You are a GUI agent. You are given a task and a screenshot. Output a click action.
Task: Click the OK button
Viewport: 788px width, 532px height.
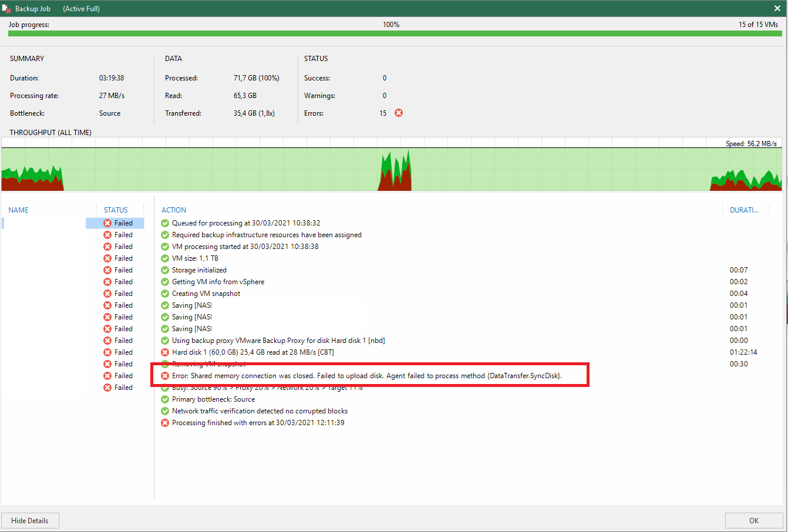coord(754,520)
